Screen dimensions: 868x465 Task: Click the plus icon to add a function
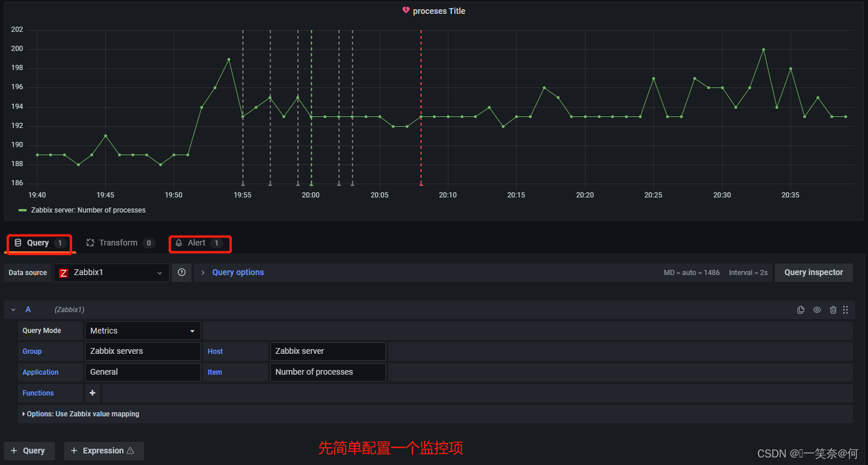click(93, 393)
